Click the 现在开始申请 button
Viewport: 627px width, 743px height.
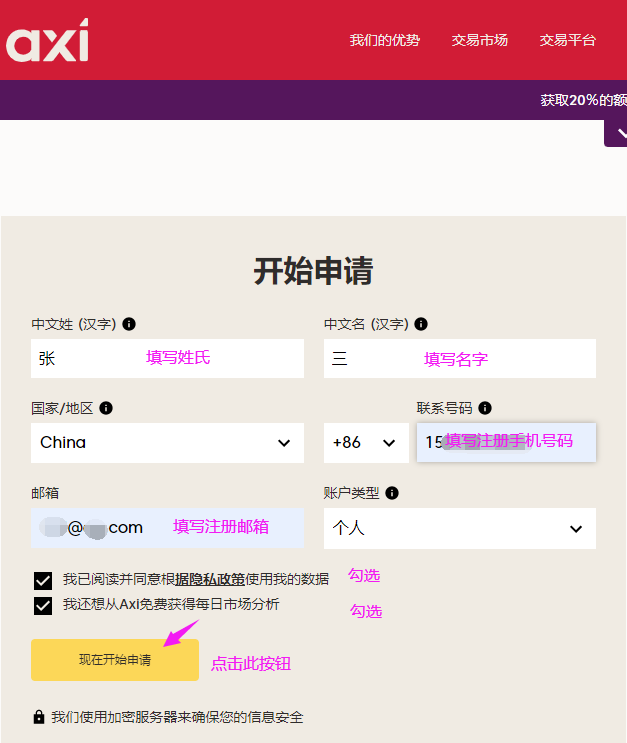tap(115, 660)
